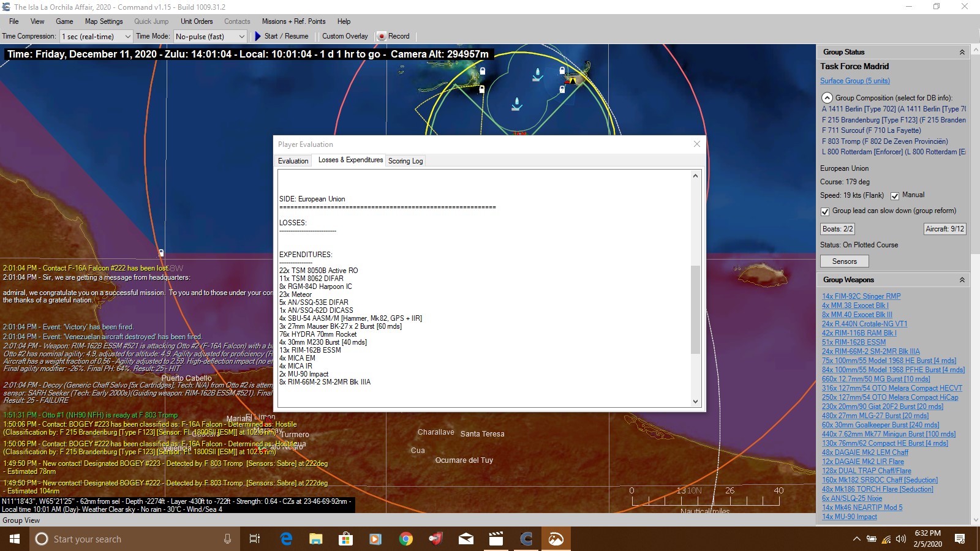
Task: Open the notification center icon
Action: pos(960,539)
